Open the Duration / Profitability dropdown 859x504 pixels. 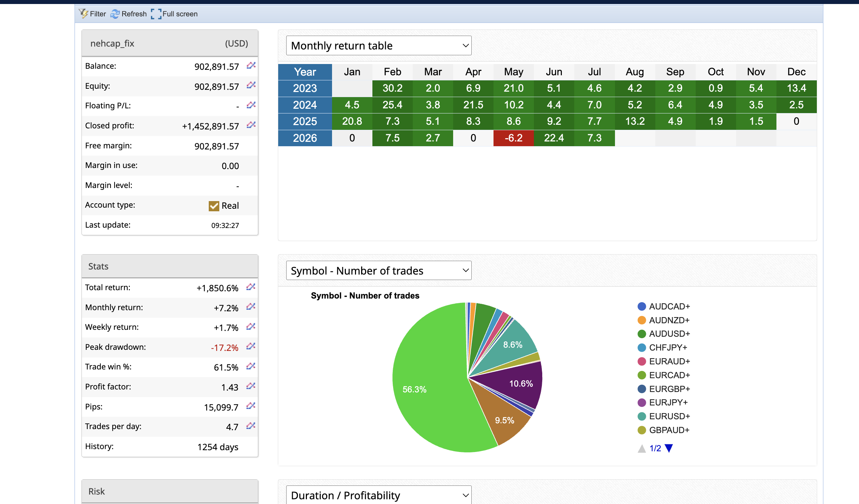(379, 495)
